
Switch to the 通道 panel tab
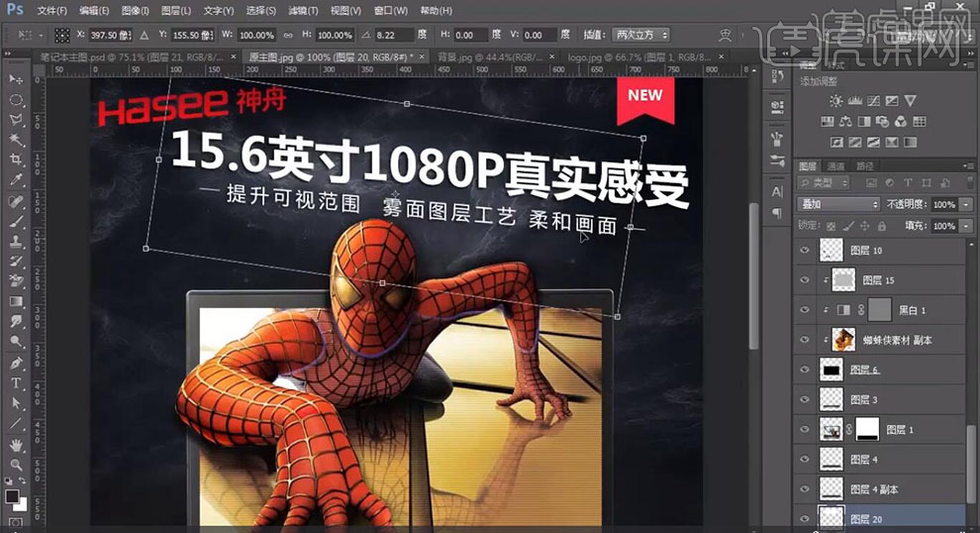tap(836, 165)
